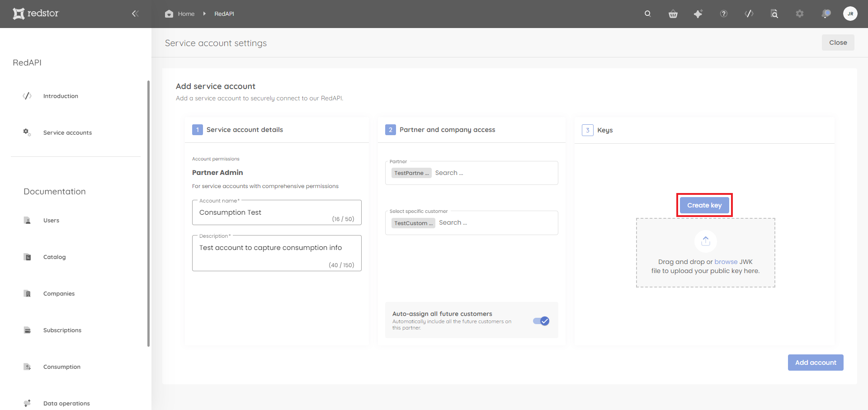Click the TestCustom... customer chip
The image size is (868, 410).
click(x=413, y=223)
